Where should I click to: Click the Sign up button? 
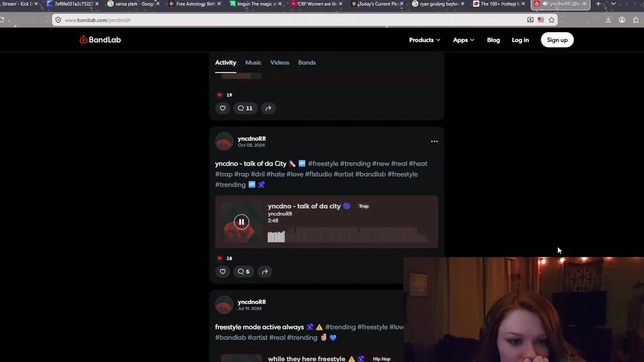click(x=557, y=40)
